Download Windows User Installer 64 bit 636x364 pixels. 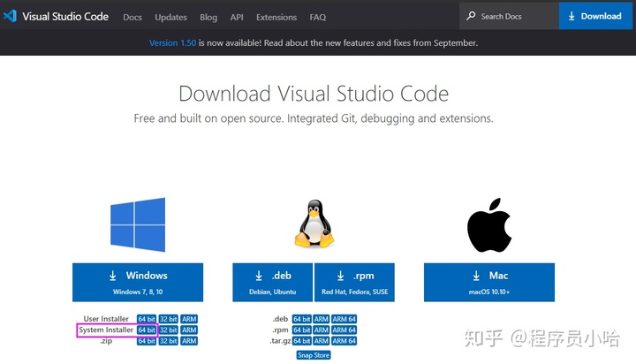point(147,319)
